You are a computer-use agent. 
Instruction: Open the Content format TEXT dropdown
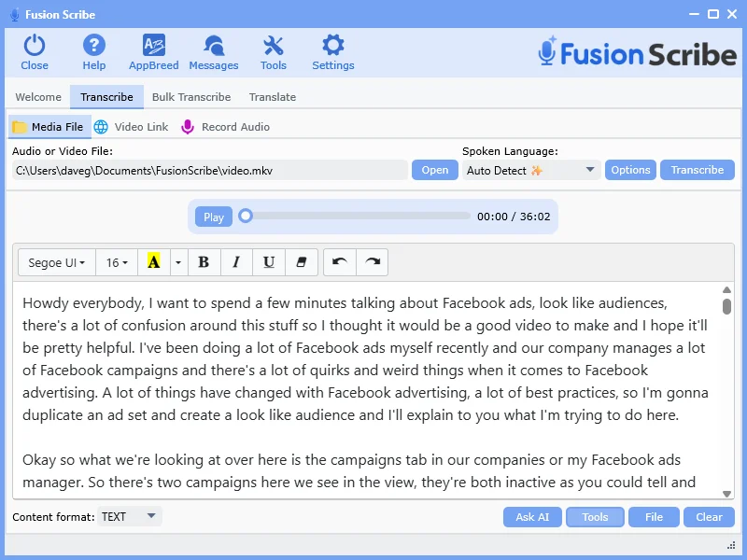click(x=129, y=517)
